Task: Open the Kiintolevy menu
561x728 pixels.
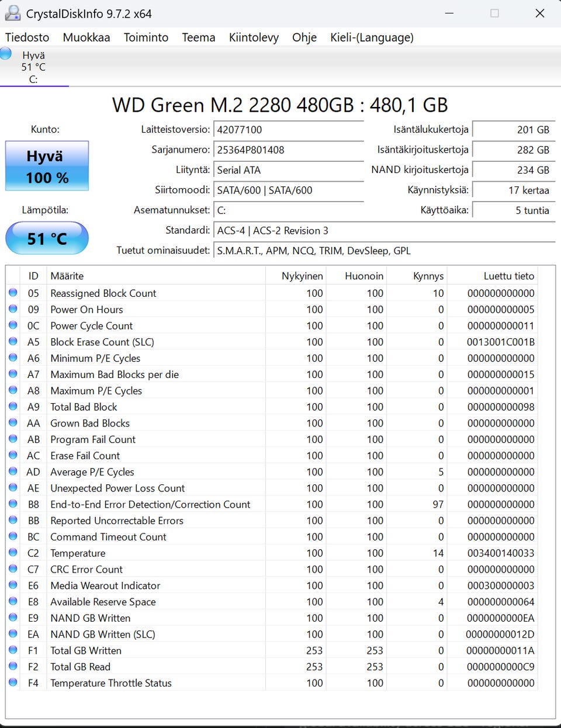Action: [x=254, y=37]
